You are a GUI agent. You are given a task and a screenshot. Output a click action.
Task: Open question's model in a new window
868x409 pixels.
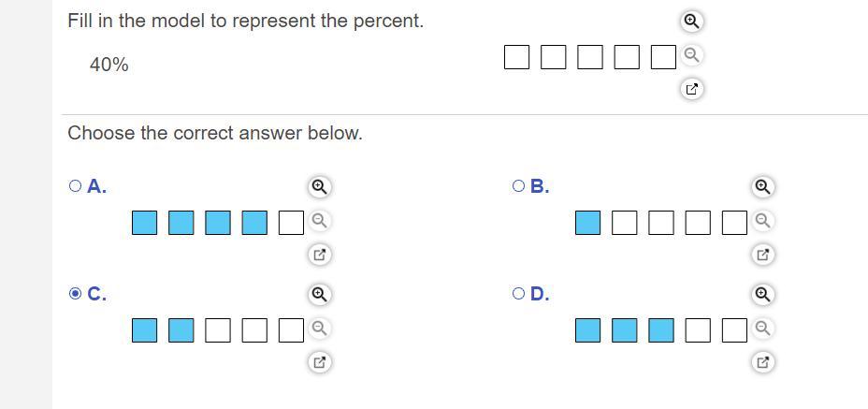click(x=691, y=89)
